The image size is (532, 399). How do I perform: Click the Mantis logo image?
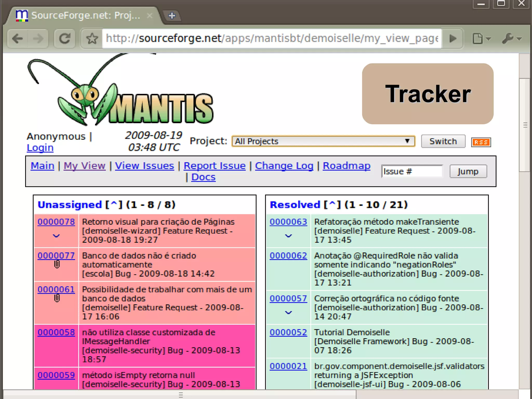click(120, 90)
